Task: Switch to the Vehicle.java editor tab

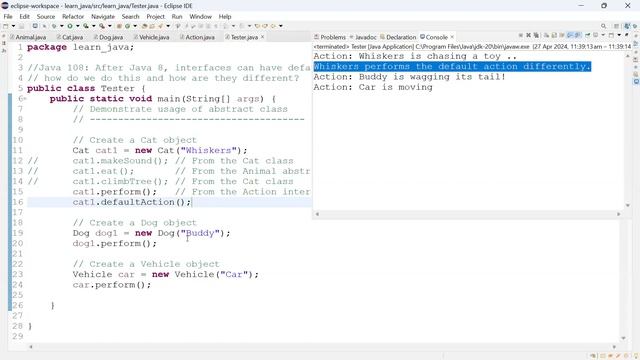Action: [x=151, y=37]
